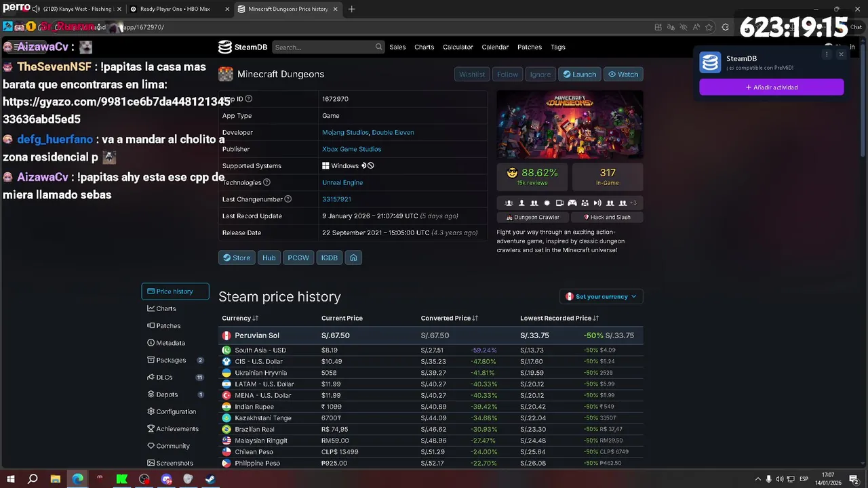The width and height of the screenshot is (868, 488).
Task: Select the Price history sidebar tab
Action: pyautogui.click(x=175, y=291)
